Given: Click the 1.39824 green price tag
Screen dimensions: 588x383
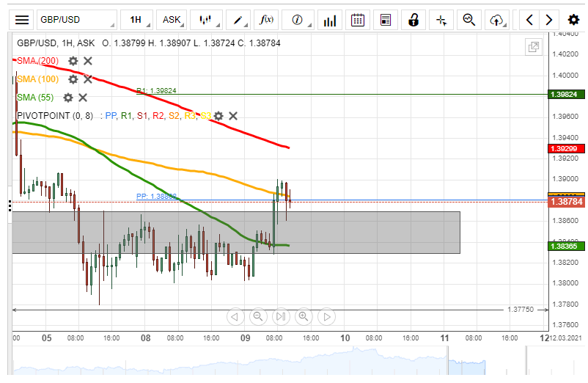Looking at the screenshot, I should [x=566, y=94].
